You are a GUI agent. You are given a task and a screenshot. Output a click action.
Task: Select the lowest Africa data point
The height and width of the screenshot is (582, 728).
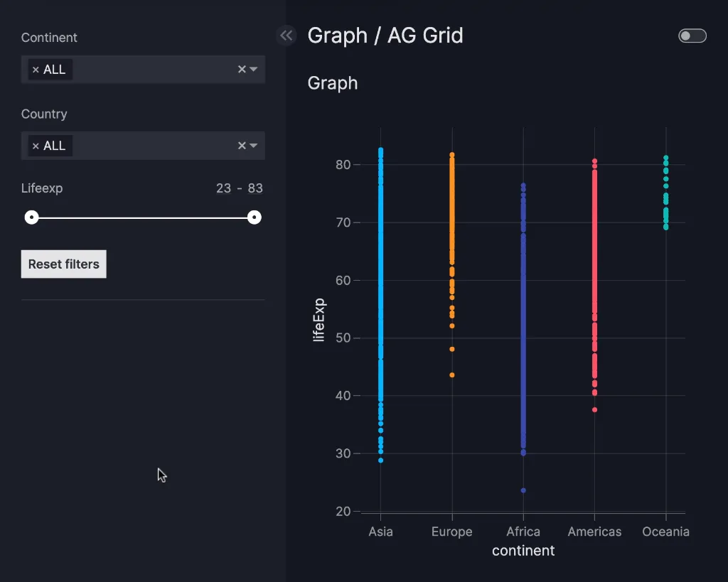point(523,490)
